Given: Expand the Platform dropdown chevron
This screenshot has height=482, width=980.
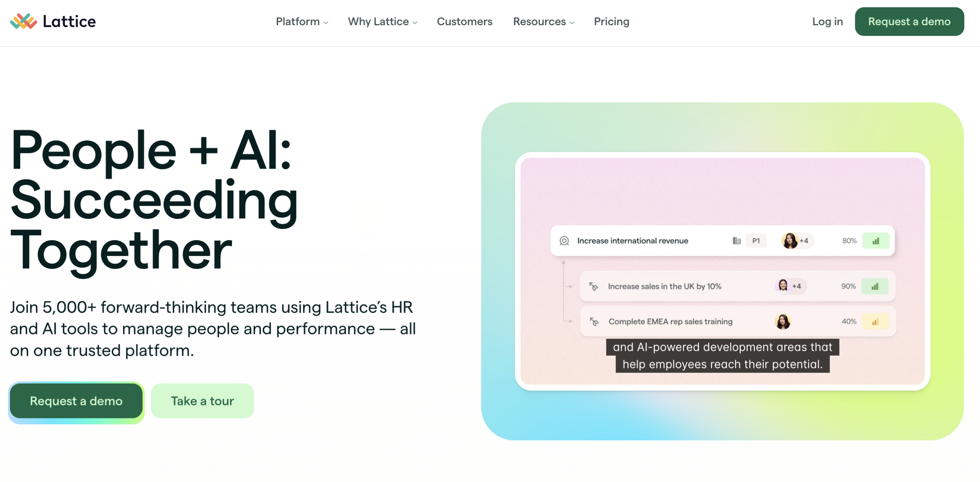Looking at the screenshot, I should (x=326, y=23).
